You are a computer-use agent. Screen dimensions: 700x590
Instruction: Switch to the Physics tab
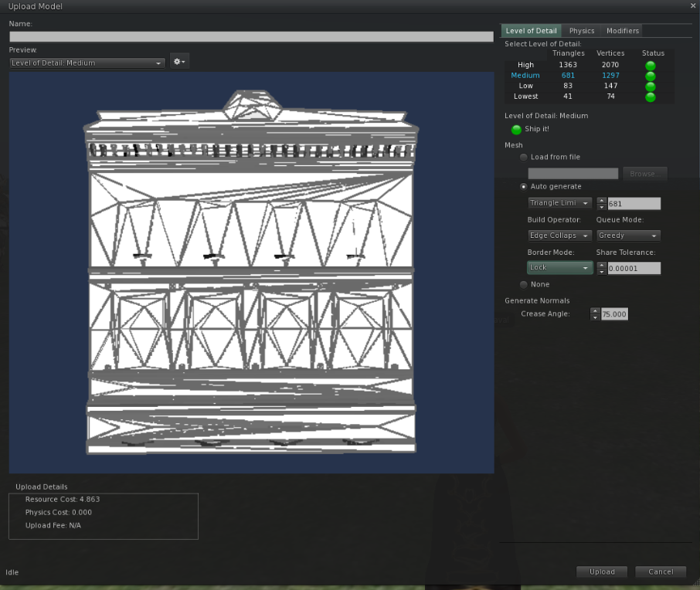click(582, 31)
